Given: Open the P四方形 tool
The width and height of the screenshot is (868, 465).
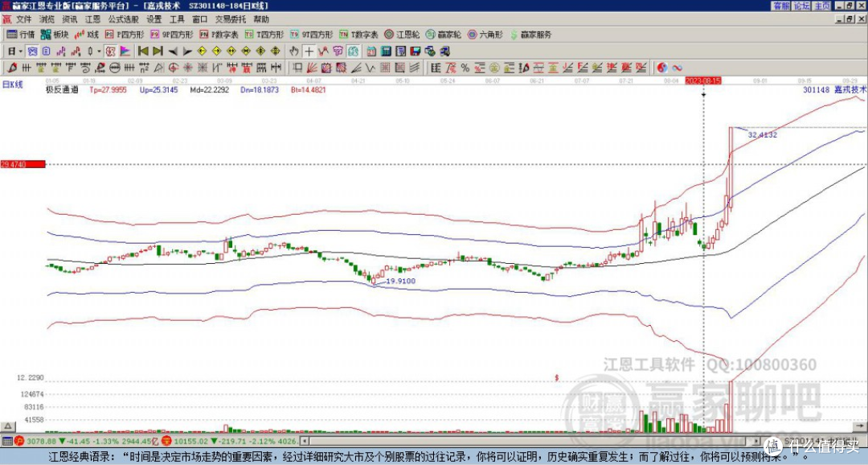Looking at the screenshot, I should coord(125,35).
